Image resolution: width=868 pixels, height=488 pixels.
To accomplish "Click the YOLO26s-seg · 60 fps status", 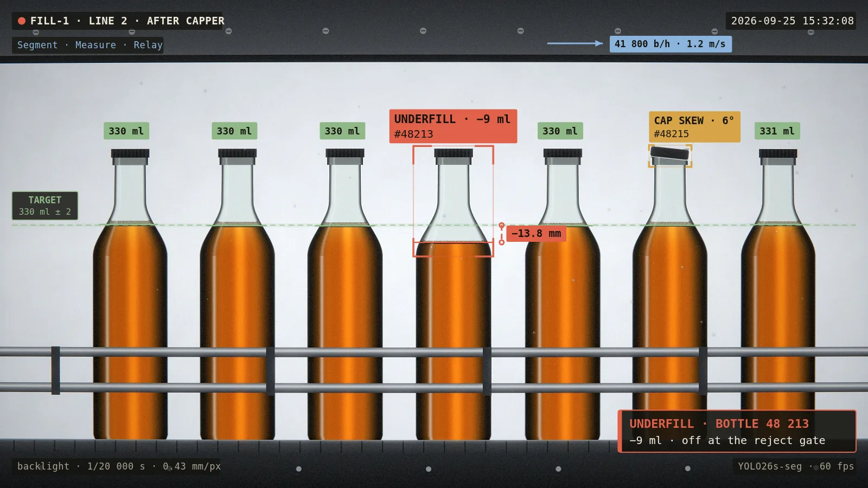I will tap(795, 466).
